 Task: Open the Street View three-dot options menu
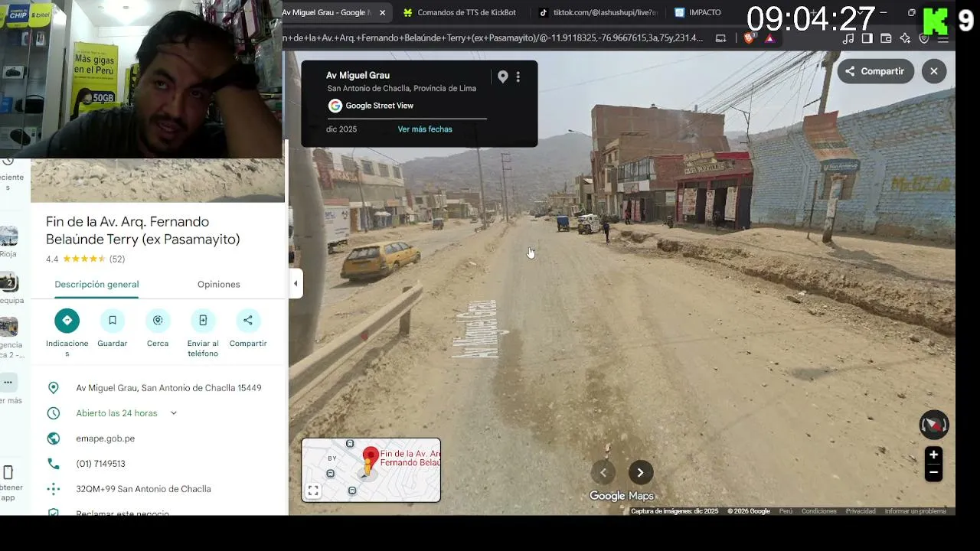(518, 77)
